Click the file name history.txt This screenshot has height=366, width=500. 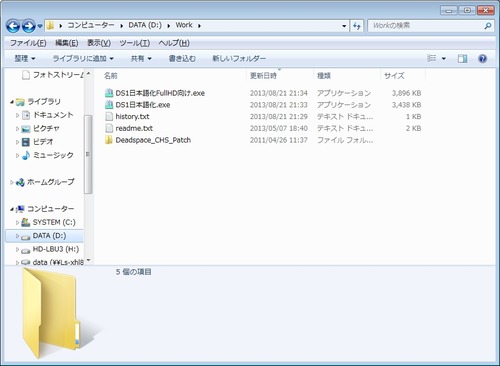pyautogui.click(x=132, y=116)
